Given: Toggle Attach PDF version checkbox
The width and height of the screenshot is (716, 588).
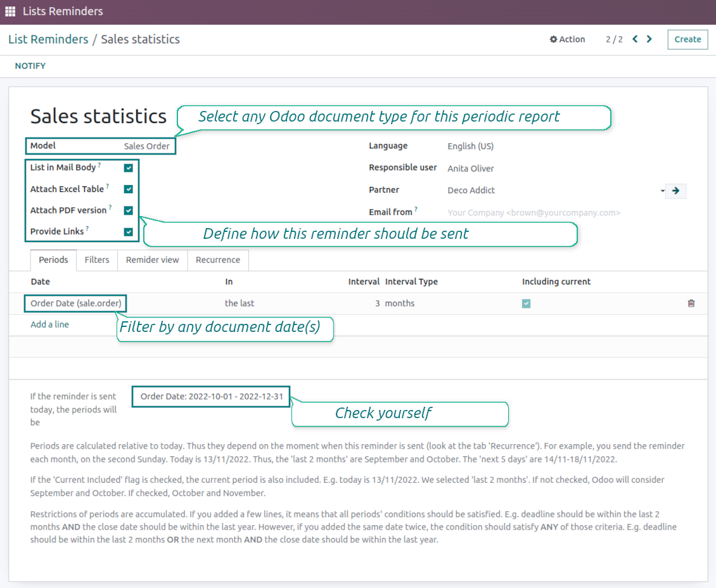Looking at the screenshot, I should click(x=129, y=210).
